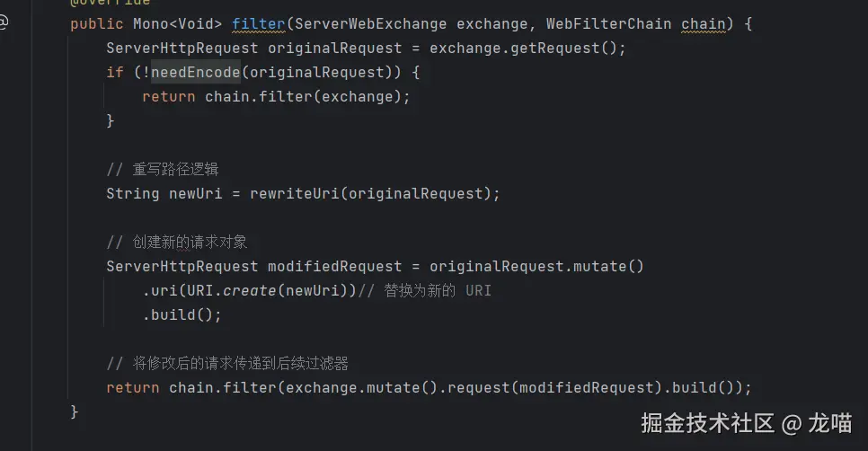Place cursor on highlighted needEncode call
Viewport: 868px width, 451px height.
coord(195,72)
